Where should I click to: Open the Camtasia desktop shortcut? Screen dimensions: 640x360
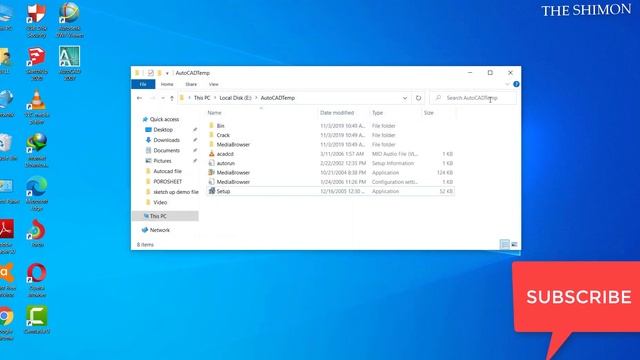(37, 320)
